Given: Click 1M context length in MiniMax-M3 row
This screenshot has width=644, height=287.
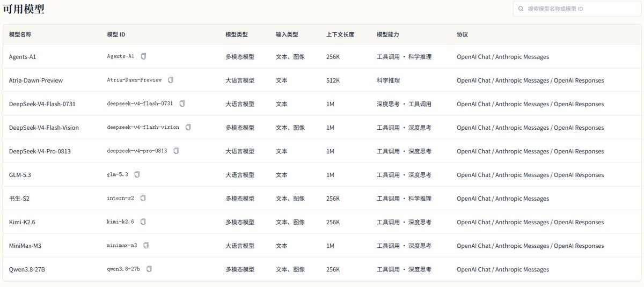Looking at the screenshot, I should click(x=330, y=245).
